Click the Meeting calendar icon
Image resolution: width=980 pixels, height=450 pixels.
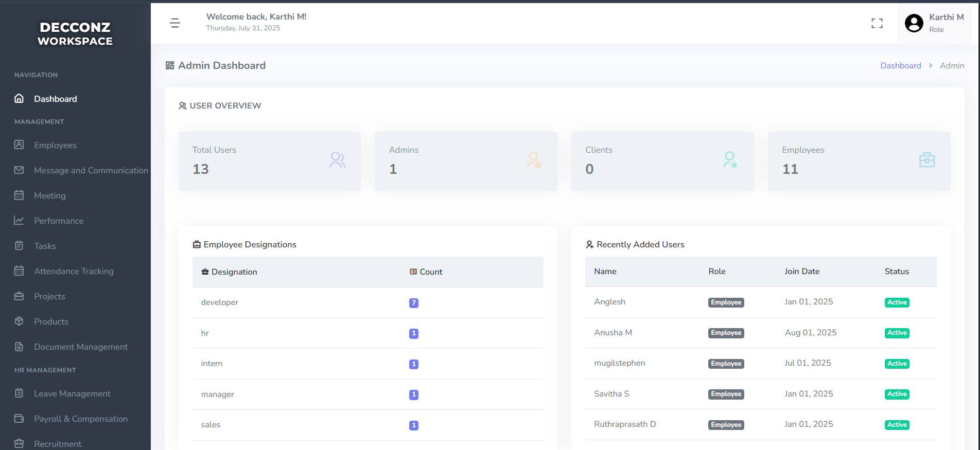(19, 195)
